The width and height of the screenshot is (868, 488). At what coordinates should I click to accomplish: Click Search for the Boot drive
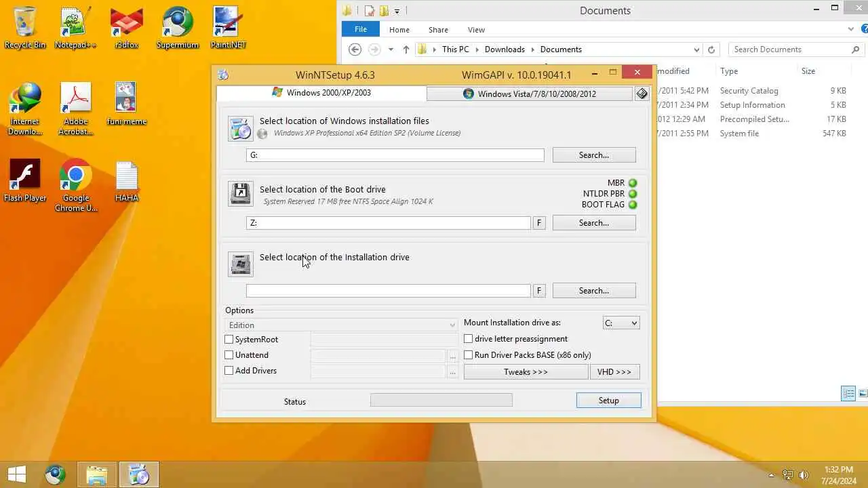pos(594,223)
